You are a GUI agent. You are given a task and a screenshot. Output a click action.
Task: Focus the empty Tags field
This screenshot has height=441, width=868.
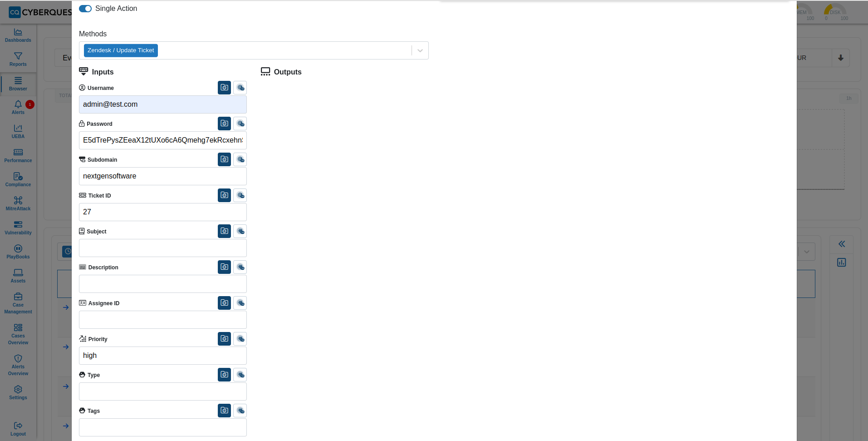[163, 427]
